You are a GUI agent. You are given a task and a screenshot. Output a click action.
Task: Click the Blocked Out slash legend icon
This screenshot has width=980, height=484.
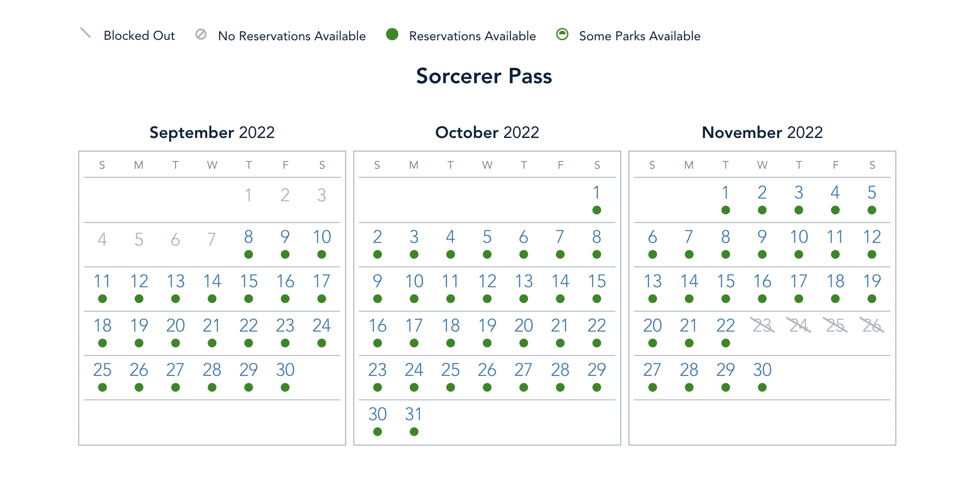(86, 33)
